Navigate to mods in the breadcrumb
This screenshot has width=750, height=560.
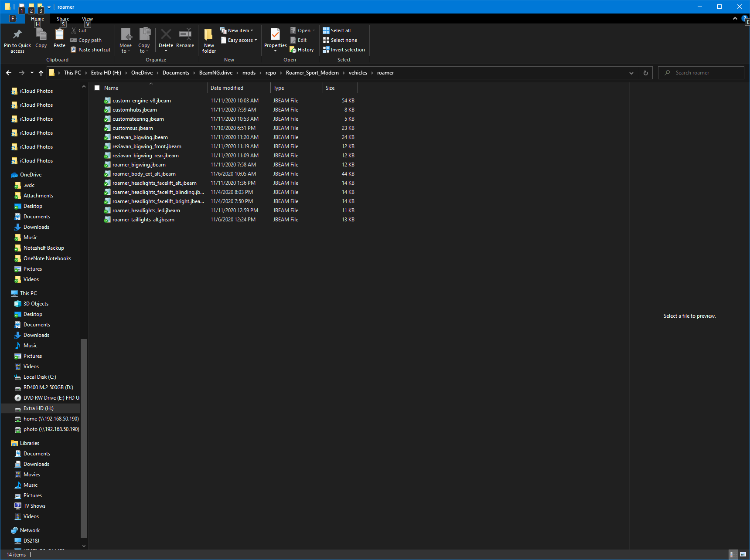(249, 73)
